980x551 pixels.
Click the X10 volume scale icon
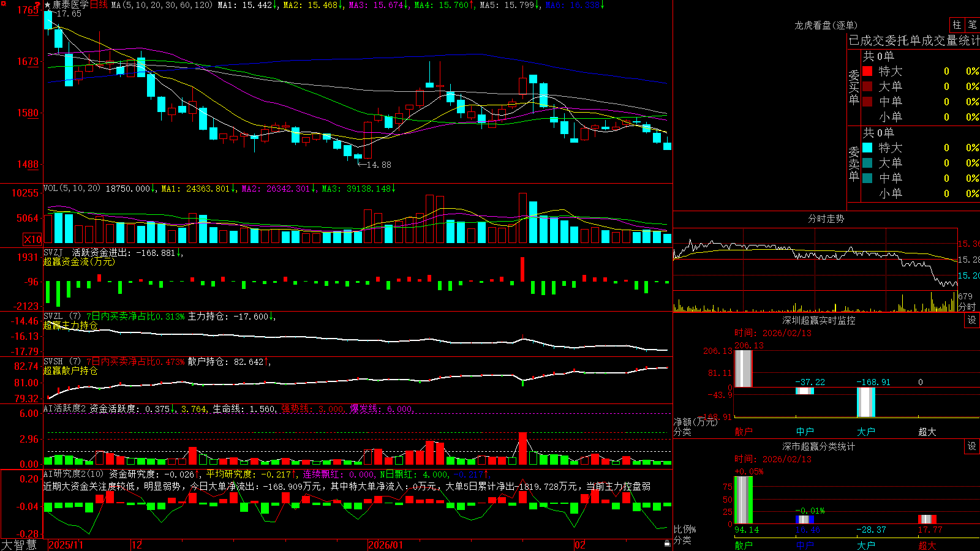pos(32,239)
